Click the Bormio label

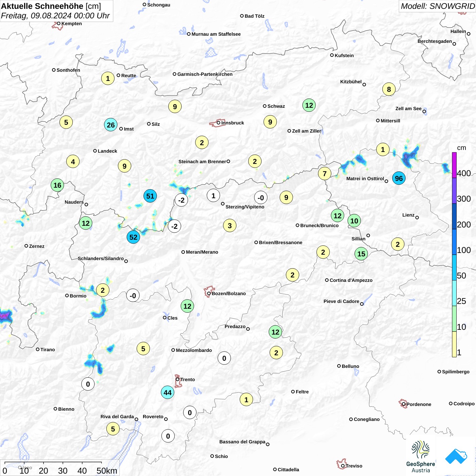(x=78, y=296)
